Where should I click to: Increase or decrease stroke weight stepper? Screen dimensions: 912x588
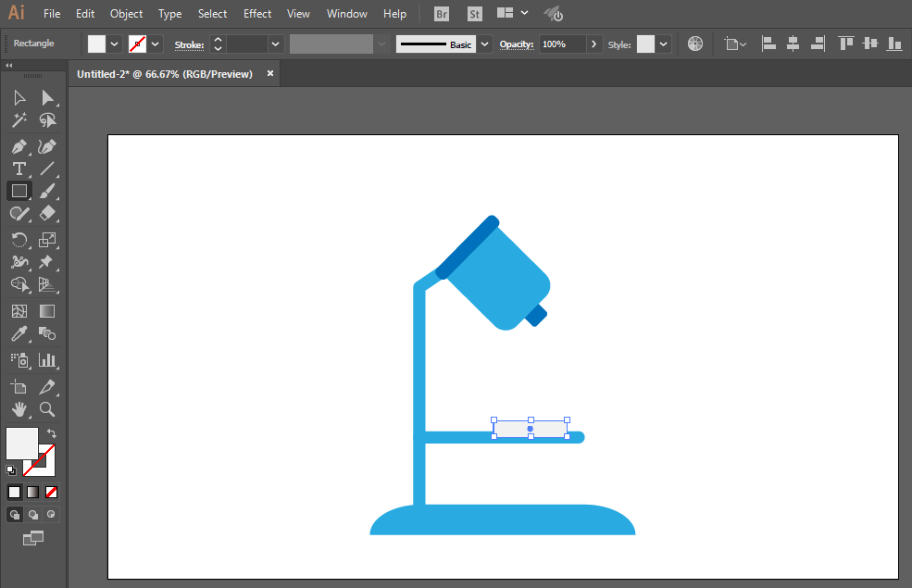coord(219,44)
